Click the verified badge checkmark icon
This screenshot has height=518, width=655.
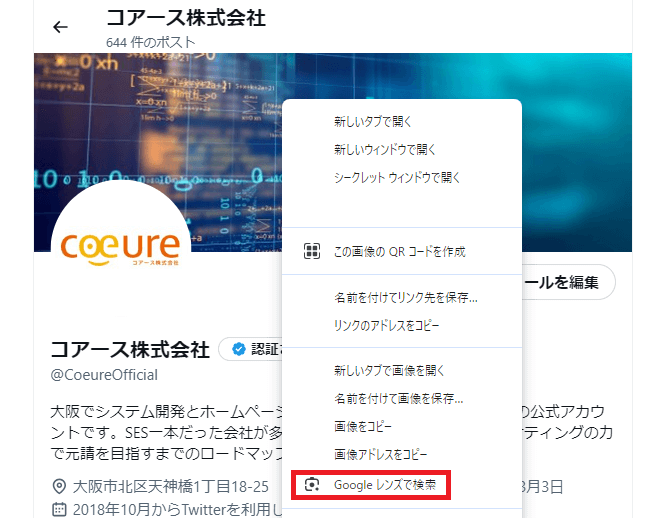pos(238,349)
